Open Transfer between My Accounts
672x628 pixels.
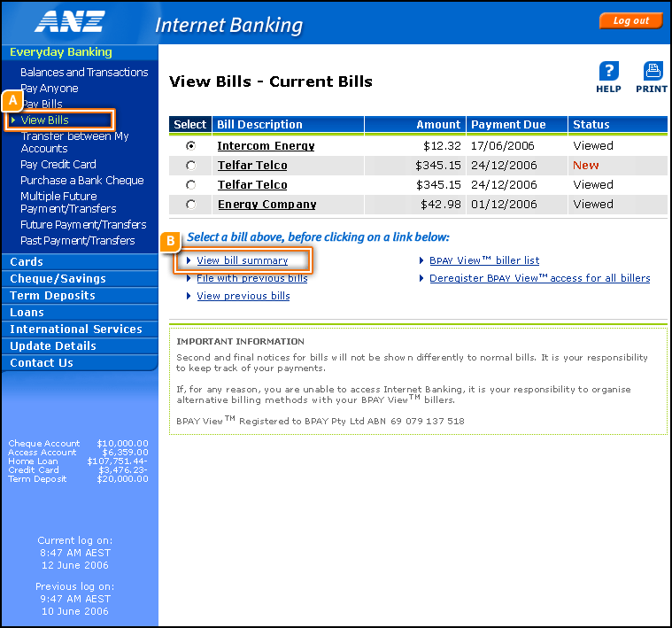(x=74, y=143)
